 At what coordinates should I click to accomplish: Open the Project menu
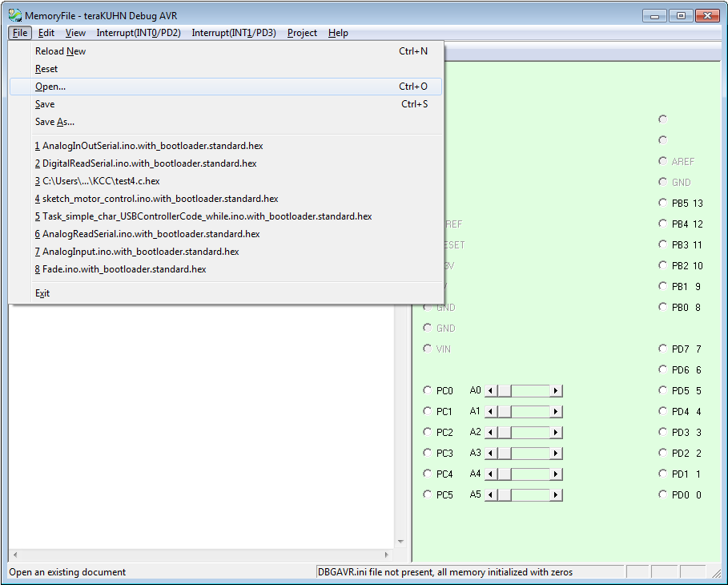302,33
